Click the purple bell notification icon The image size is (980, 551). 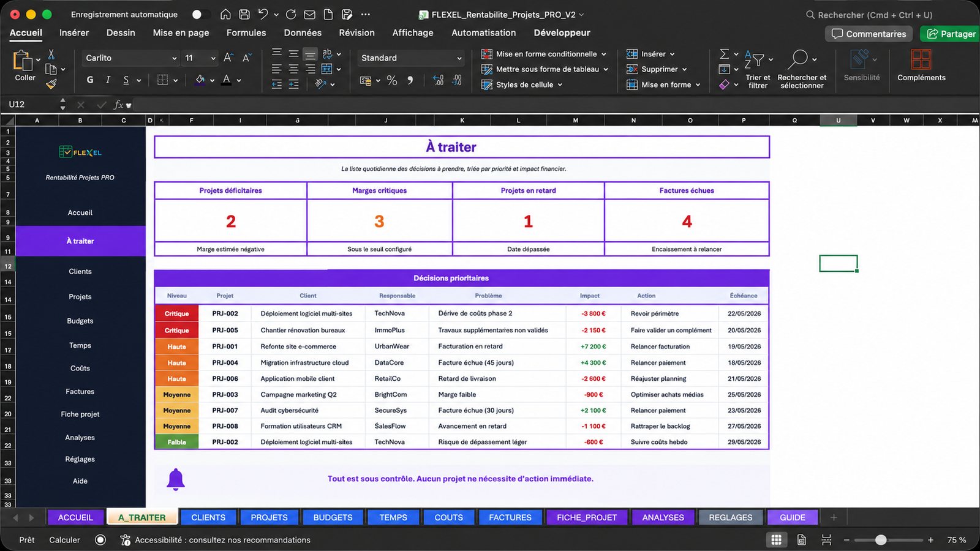coord(176,479)
